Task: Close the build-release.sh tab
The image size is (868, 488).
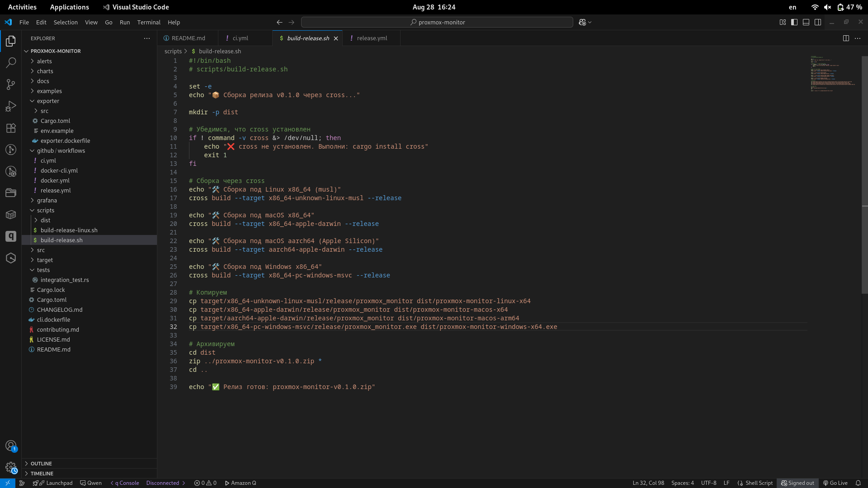Action: point(336,38)
